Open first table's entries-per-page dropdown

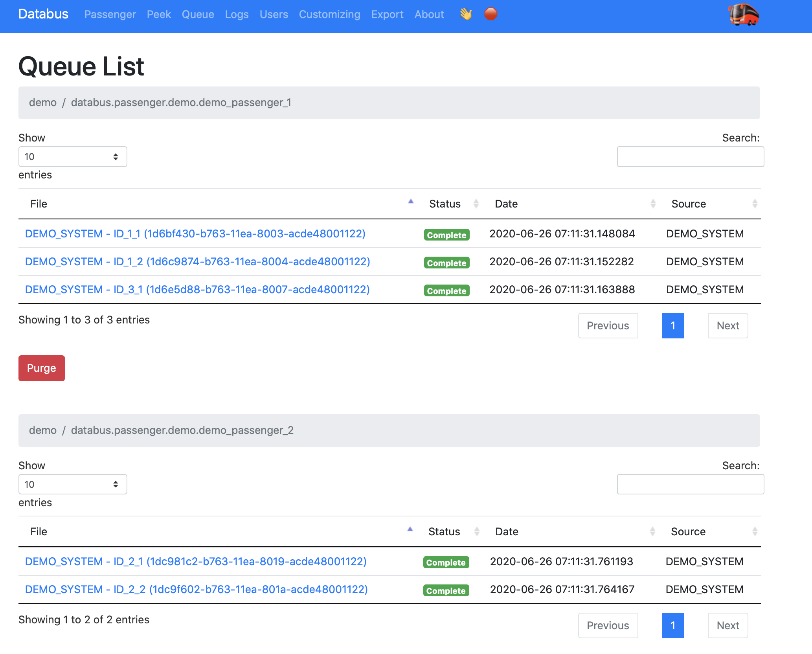[x=73, y=157]
